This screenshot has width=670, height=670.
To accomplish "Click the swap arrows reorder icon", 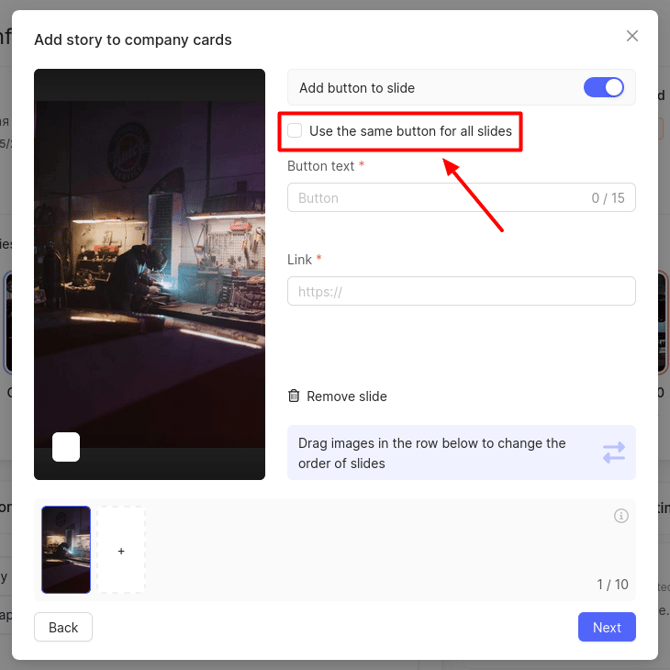I will 613,453.
